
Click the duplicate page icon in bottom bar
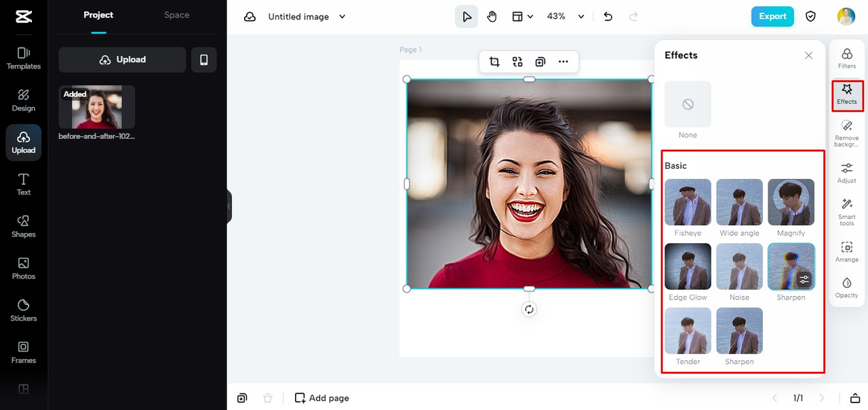242,398
